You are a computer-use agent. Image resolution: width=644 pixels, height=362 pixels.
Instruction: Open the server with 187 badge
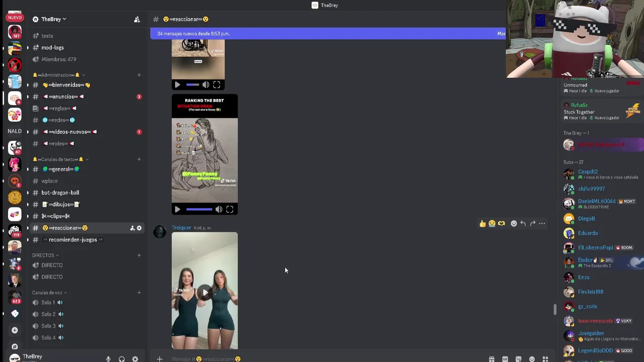[x=15, y=32]
